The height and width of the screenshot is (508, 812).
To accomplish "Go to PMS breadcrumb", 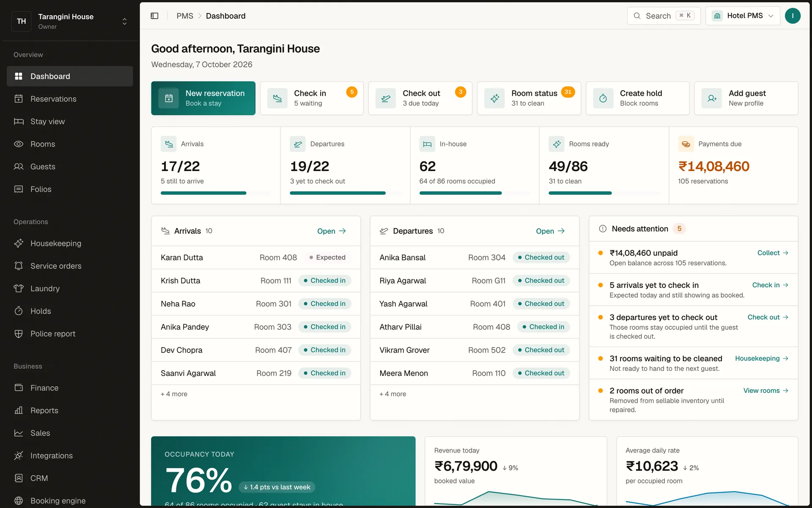I will click(185, 16).
